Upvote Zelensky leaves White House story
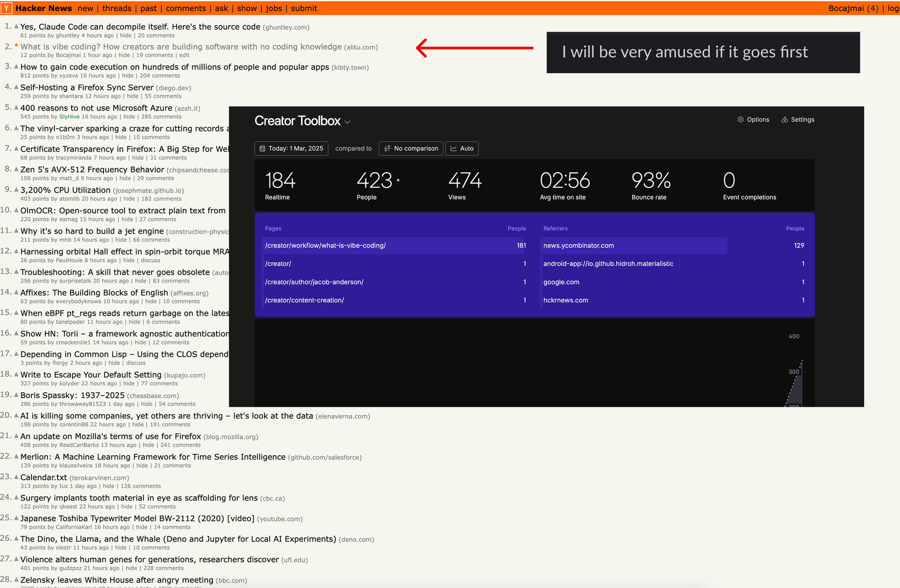 click(x=16, y=580)
